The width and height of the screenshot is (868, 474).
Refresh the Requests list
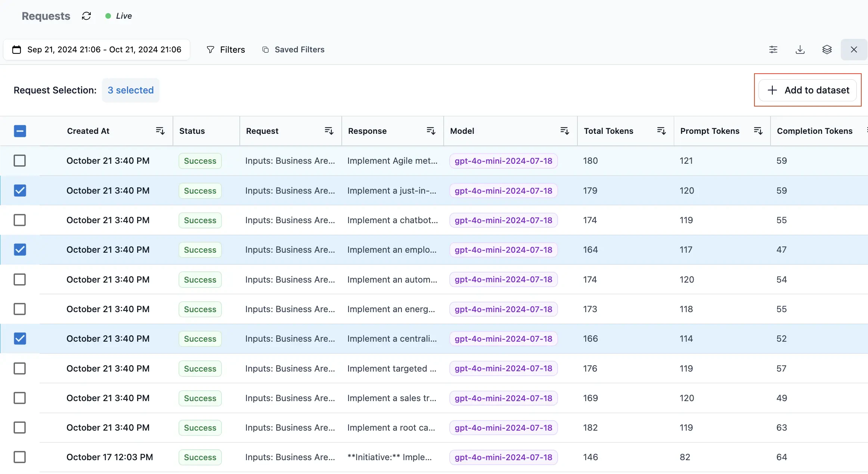tap(87, 16)
